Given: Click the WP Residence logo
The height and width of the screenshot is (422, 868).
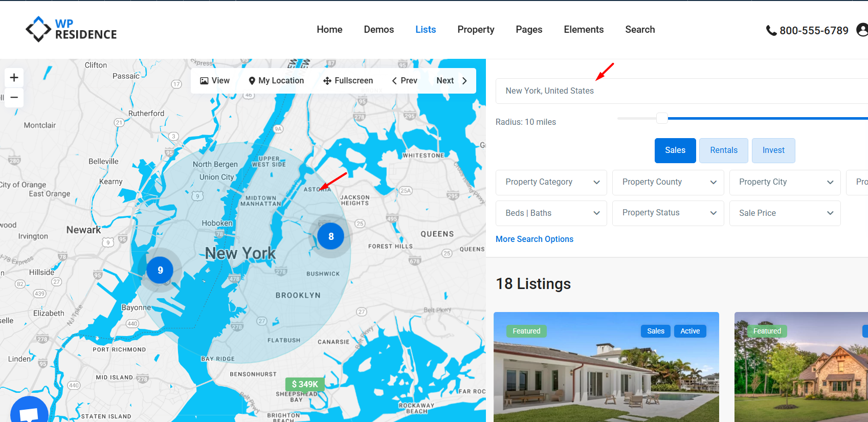Looking at the screenshot, I should click(71, 29).
